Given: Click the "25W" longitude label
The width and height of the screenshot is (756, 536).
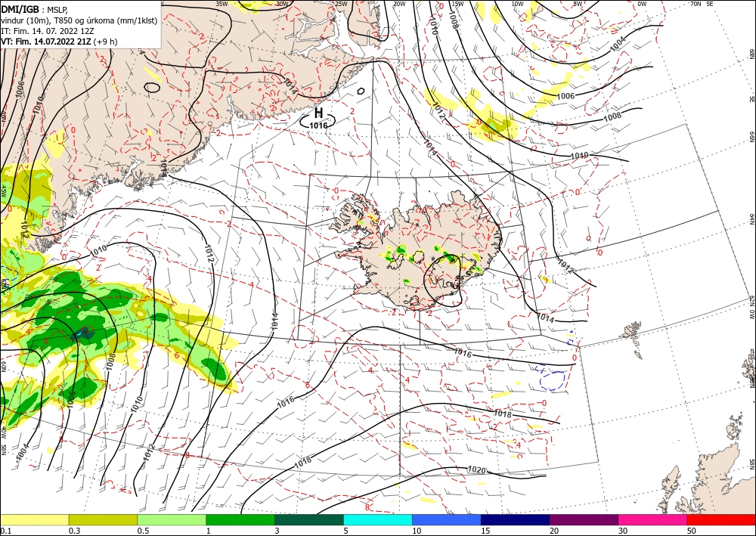Looking at the screenshot, I should click(x=340, y=4).
